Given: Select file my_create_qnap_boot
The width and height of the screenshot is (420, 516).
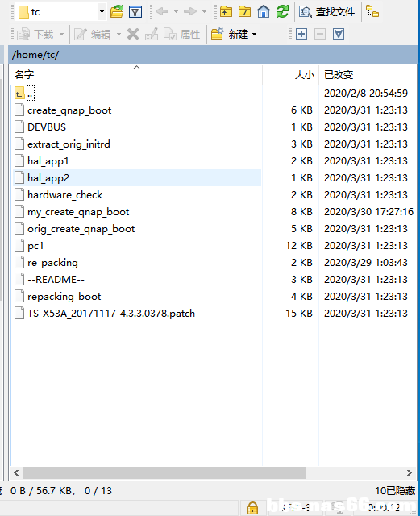Looking at the screenshot, I should 78,212.
